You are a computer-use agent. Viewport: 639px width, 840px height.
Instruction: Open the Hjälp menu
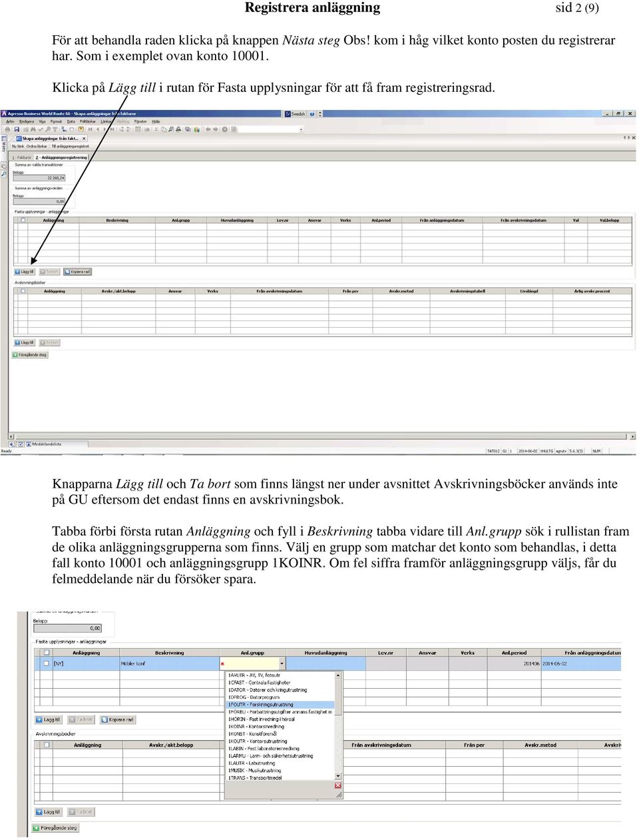point(156,121)
